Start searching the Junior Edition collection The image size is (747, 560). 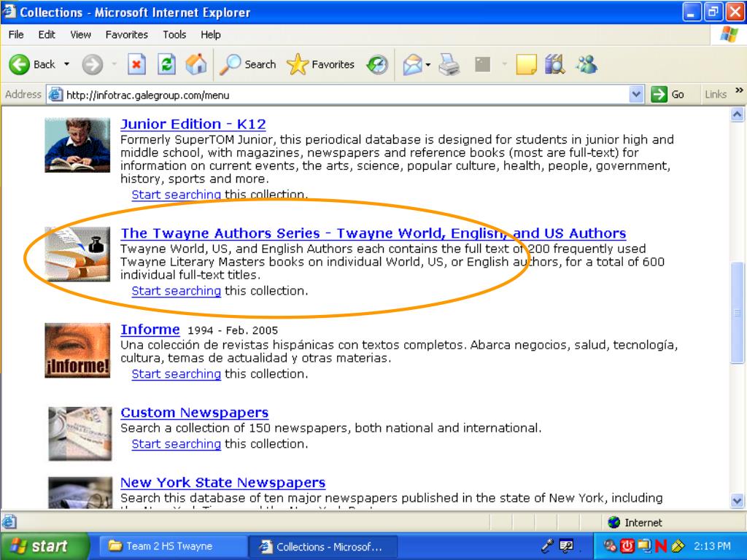tap(177, 195)
